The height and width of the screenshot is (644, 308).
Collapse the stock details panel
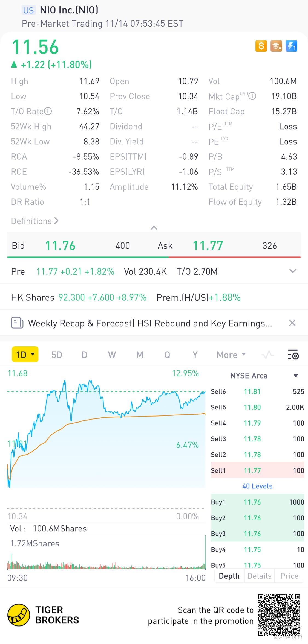point(154,228)
